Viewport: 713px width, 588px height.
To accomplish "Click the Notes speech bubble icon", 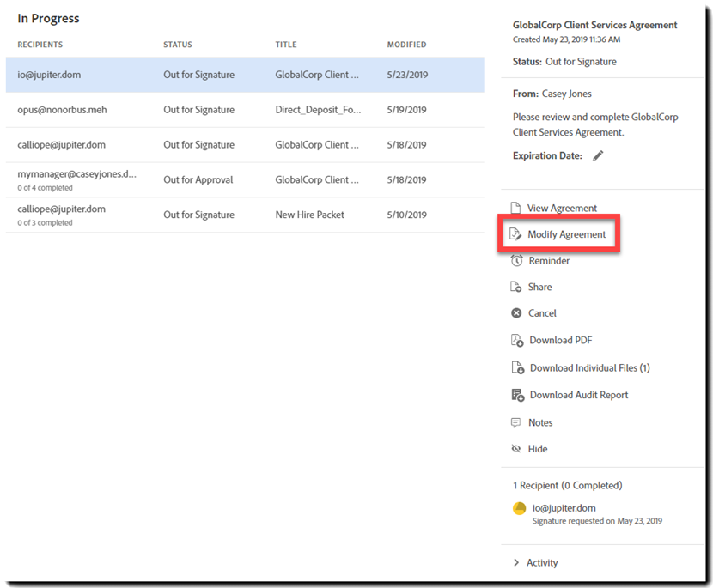I will pyautogui.click(x=516, y=422).
